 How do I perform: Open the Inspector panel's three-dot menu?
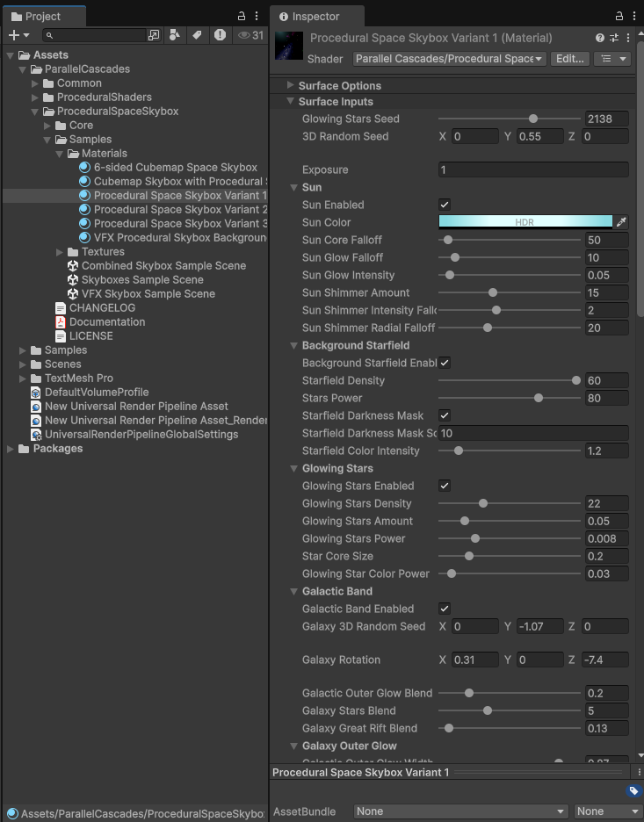(x=635, y=16)
